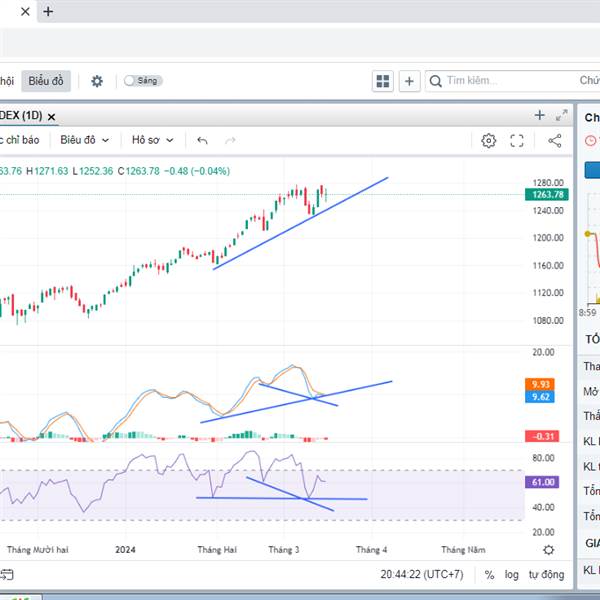The image size is (600, 600).
Task: Open axis settings gear at chart bottom
Action: click(548, 550)
